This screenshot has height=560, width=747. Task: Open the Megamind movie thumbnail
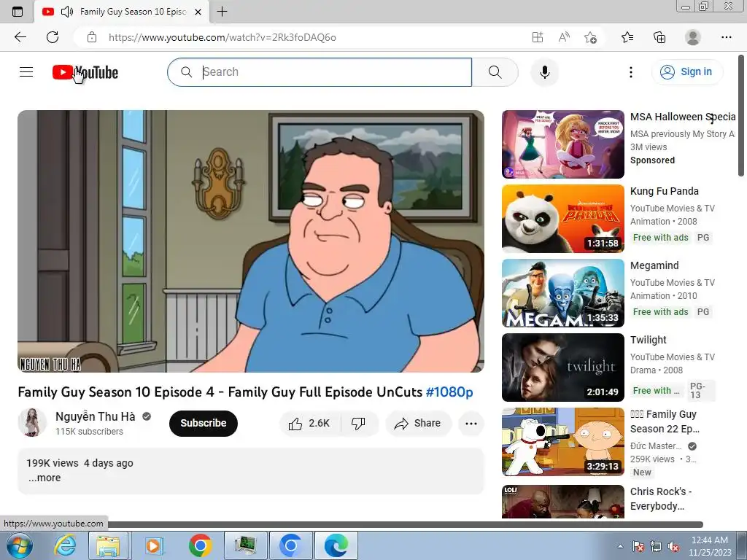click(562, 293)
